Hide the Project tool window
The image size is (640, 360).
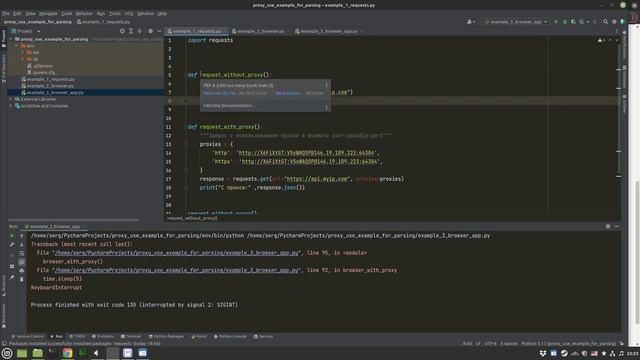click(159, 31)
